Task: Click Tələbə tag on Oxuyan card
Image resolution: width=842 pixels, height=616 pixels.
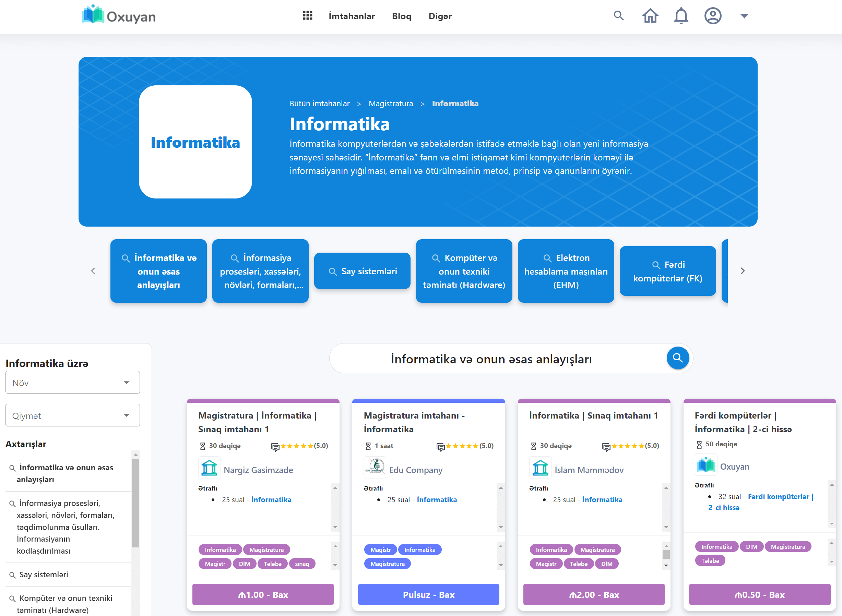Action: click(x=710, y=560)
